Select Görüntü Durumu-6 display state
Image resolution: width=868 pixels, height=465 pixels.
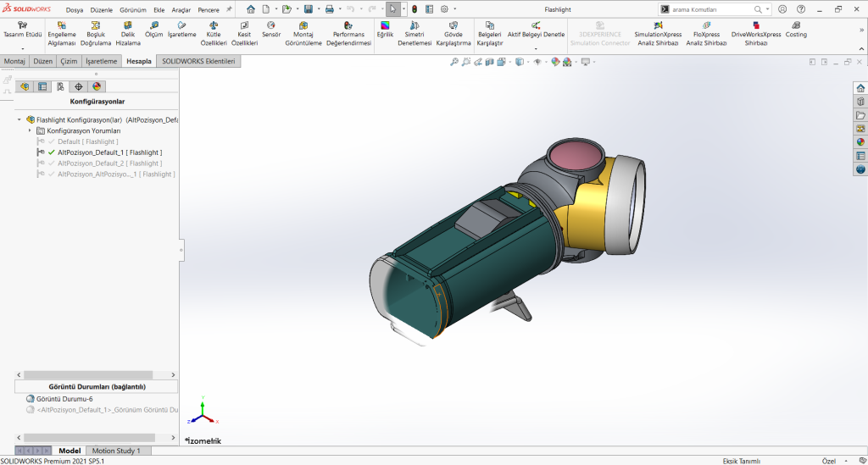pyautogui.click(x=64, y=398)
